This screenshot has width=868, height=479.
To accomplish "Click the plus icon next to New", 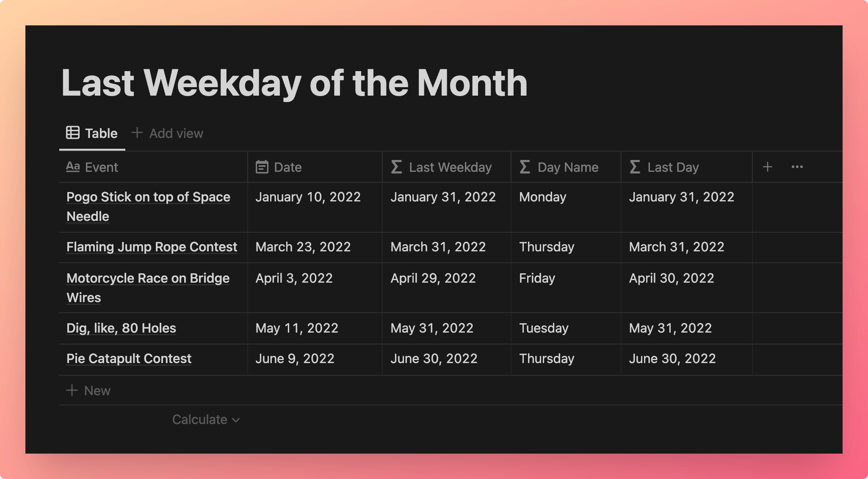I will pos(72,390).
